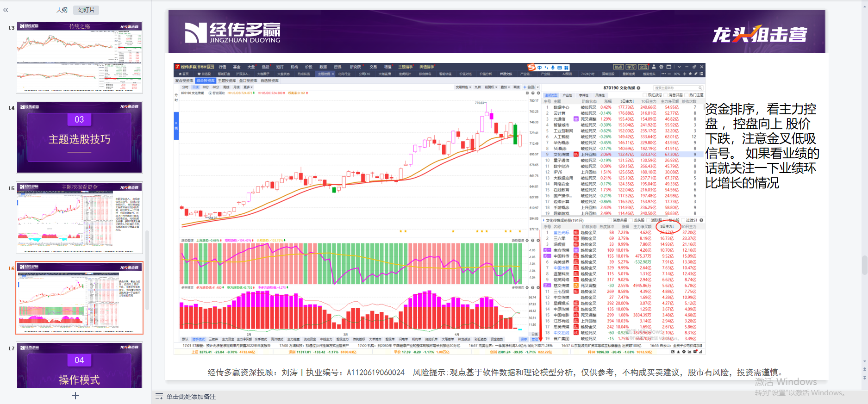Open the 自选股 tab with heart icon
The width and height of the screenshot is (868, 404).
pyautogui.click(x=204, y=74)
